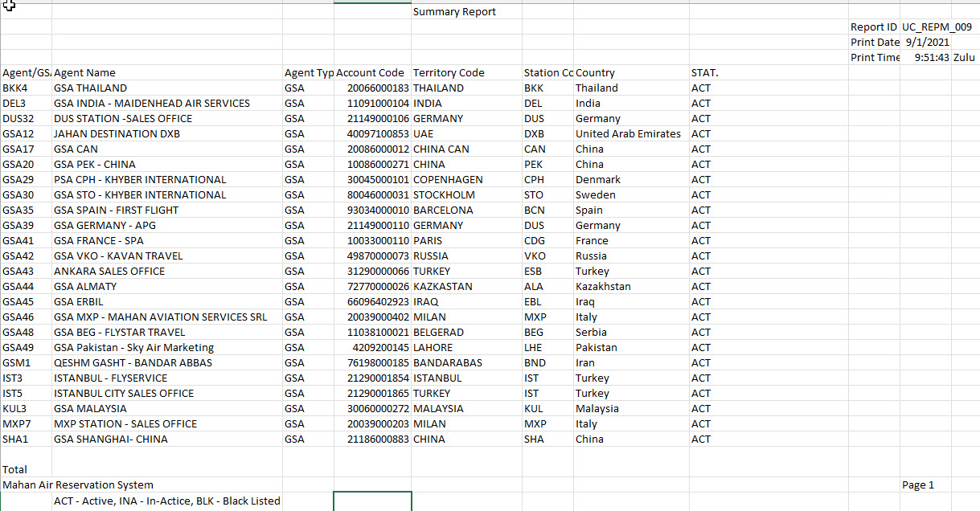Select the GSA MXP - MAHAN AVIATION SERVICES SRL cell
This screenshot has height=511, width=980.
tap(160, 317)
